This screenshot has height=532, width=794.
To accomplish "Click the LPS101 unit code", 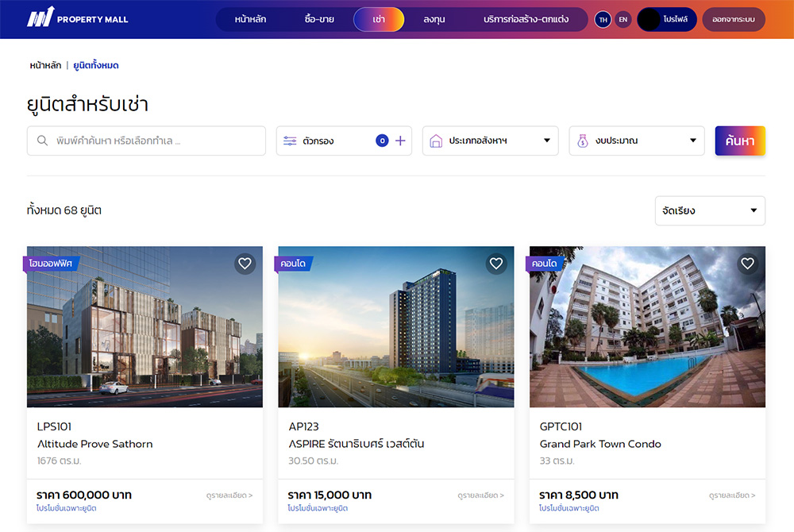I will tap(54, 426).
